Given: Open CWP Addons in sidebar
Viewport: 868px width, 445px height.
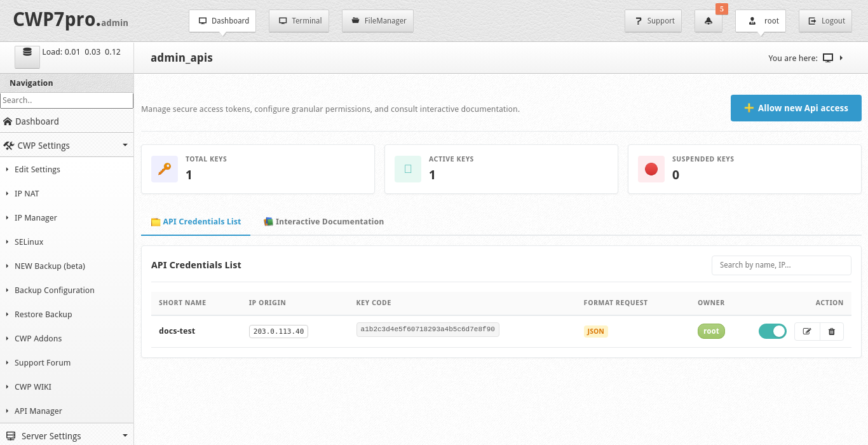Looking at the screenshot, I should [67, 339].
